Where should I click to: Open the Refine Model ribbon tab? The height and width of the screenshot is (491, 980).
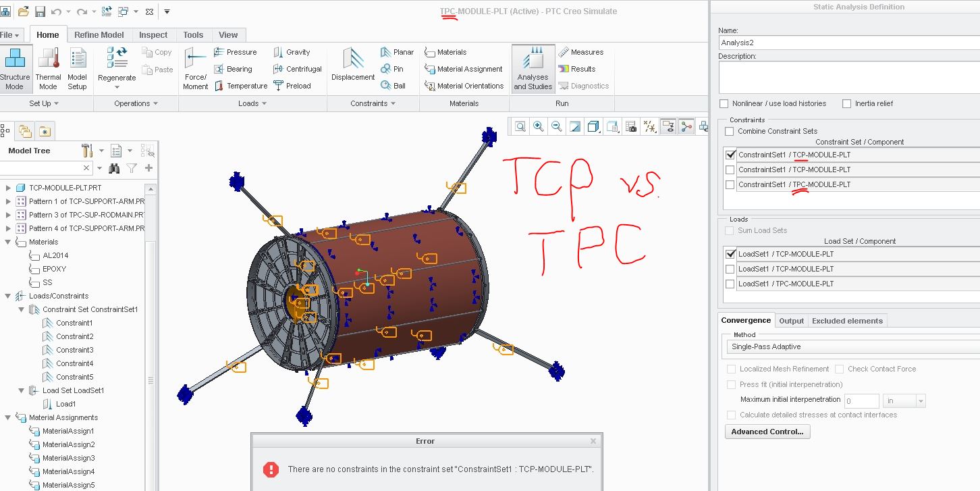click(99, 34)
